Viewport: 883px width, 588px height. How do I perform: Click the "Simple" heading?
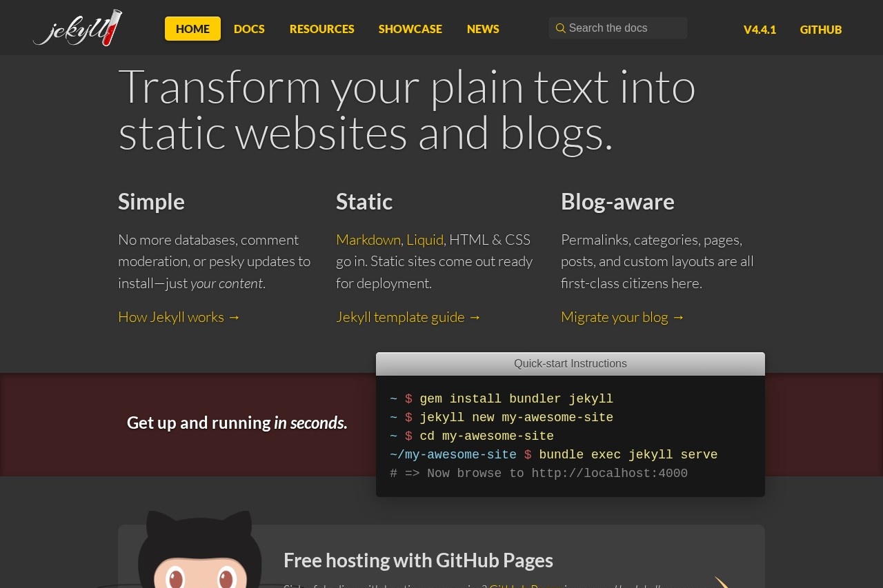151,202
